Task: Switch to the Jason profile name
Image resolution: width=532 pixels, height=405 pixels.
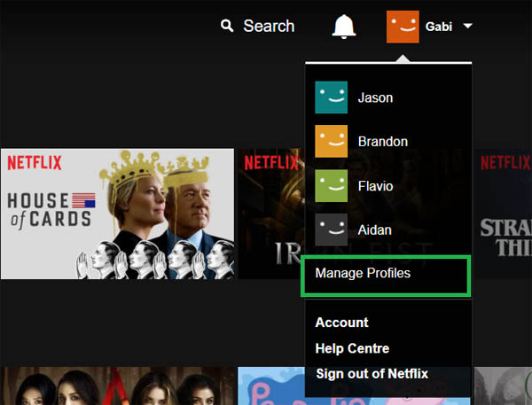Action: point(375,97)
